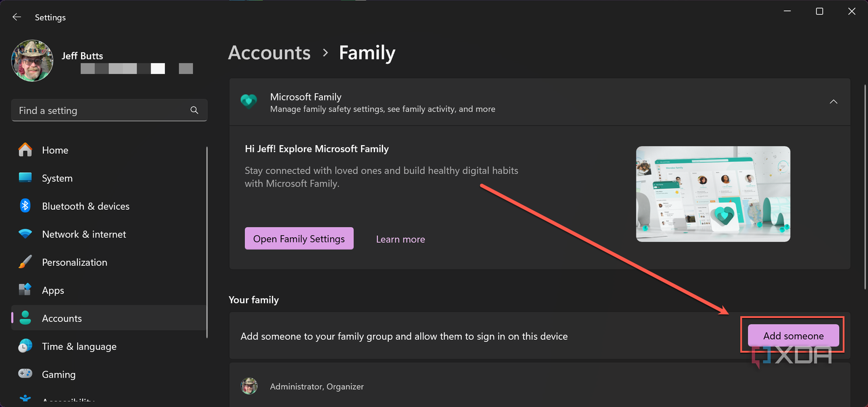
Task: Select System in the sidebar
Action: (x=109, y=178)
